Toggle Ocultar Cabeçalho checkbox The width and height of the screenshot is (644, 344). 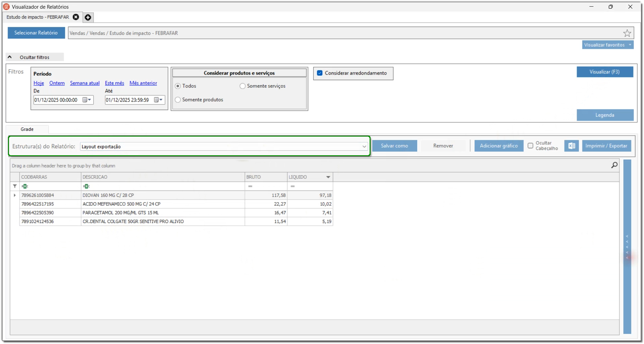coord(531,146)
